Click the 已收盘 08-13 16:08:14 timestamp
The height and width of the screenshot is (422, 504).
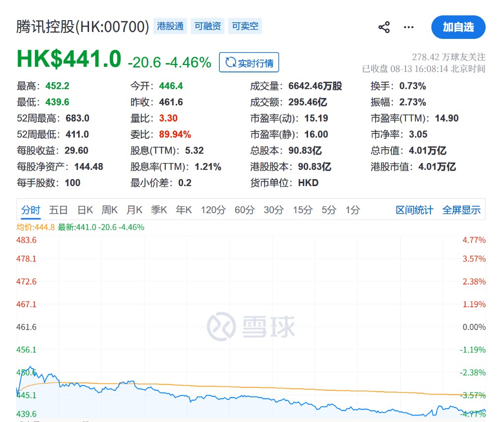(424, 69)
